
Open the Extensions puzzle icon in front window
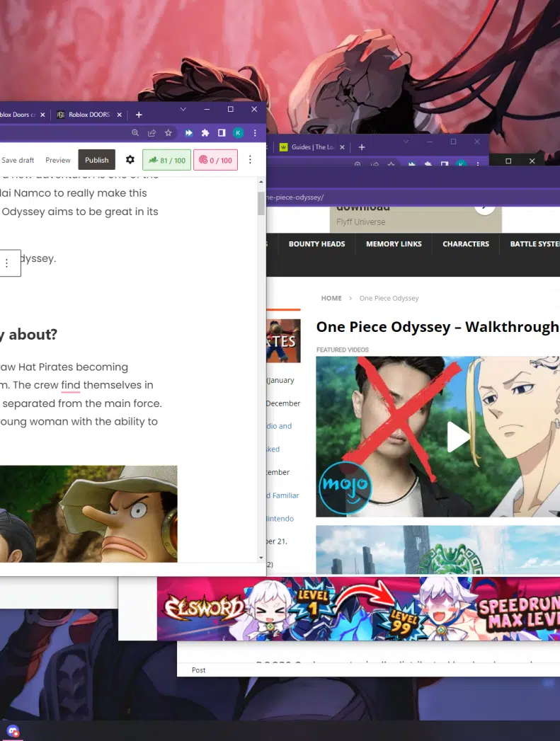point(205,133)
